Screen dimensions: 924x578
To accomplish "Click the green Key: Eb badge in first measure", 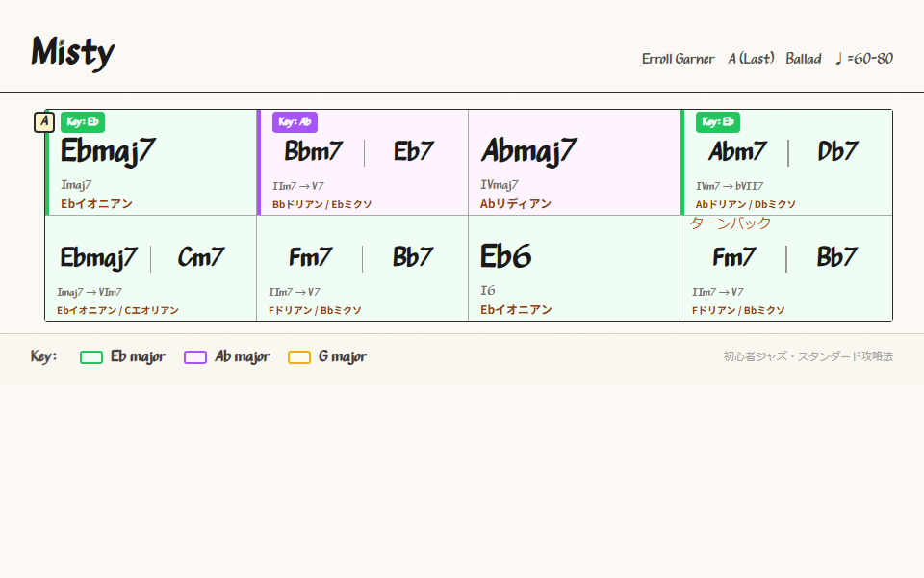I will coord(83,122).
